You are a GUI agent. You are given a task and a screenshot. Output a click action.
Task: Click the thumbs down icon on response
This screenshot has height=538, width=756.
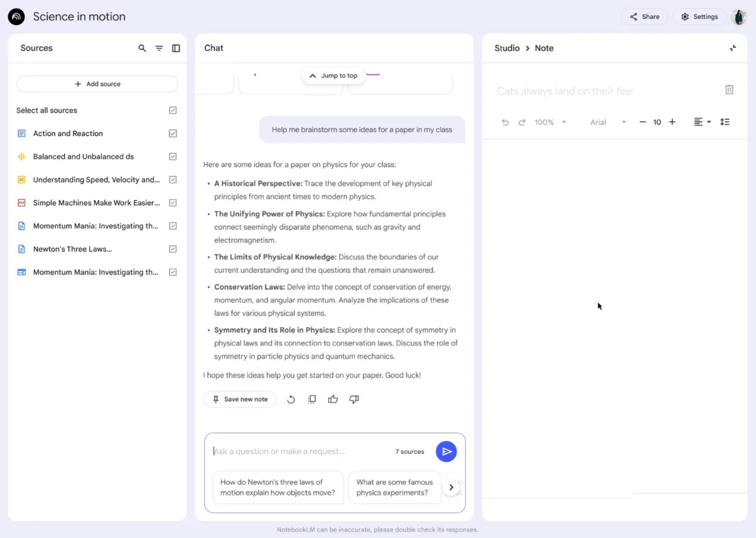click(354, 399)
